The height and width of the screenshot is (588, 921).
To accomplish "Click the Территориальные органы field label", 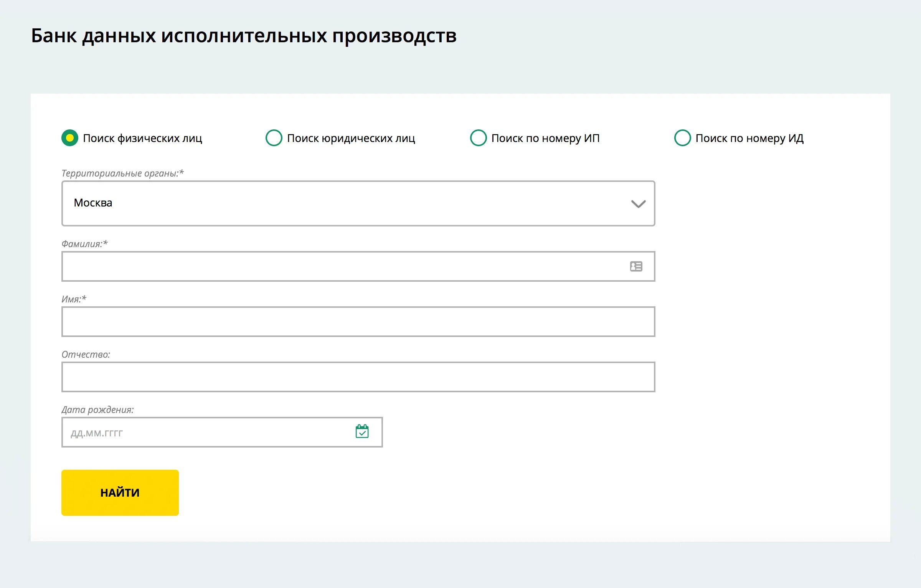I will click(122, 173).
